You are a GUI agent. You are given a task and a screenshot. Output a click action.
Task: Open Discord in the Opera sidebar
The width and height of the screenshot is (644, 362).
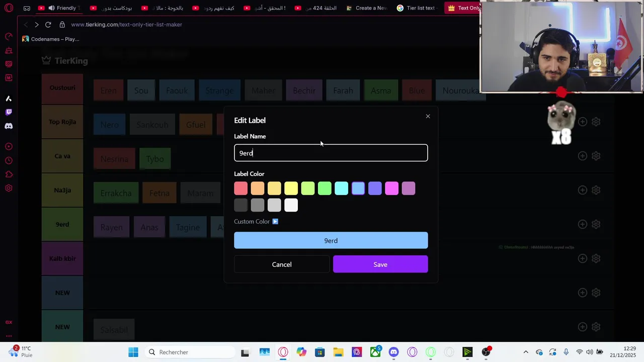9,126
